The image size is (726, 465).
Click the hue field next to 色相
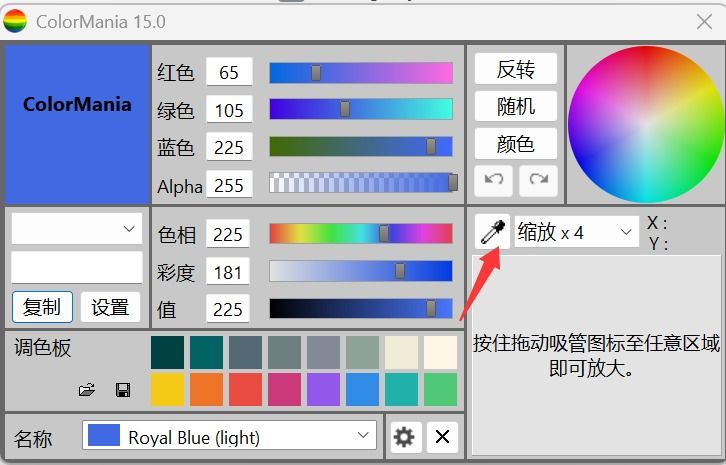[228, 234]
